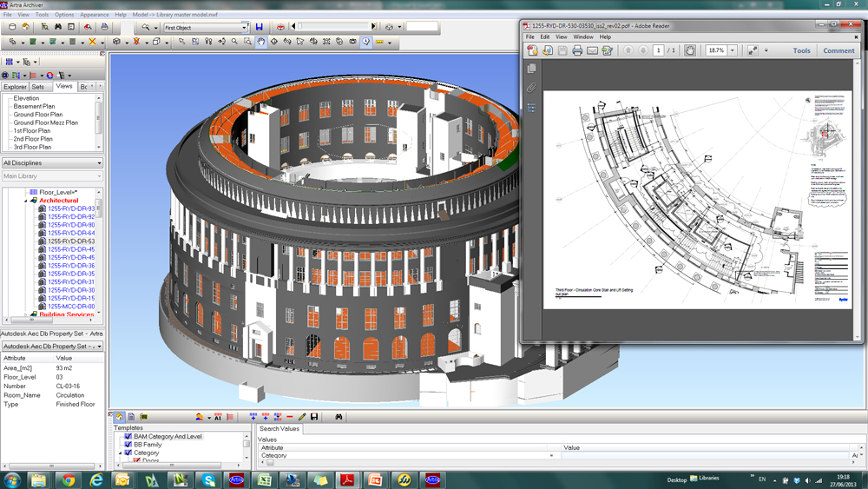Click the binoculars search icon in bottom toolbar
The width and height of the screenshot is (868, 489).
click(339, 417)
